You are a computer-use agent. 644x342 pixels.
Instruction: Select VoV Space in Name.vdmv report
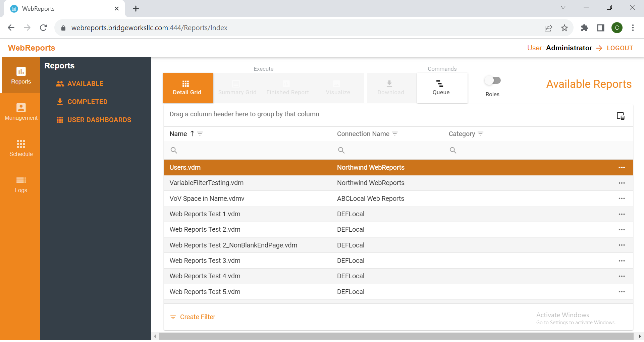pyautogui.click(x=398, y=198)
